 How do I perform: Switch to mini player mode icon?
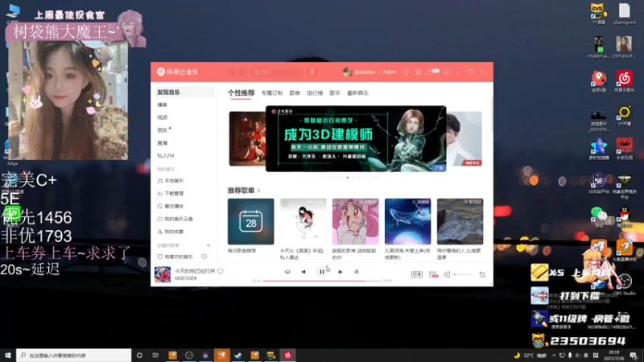point(447,72)
